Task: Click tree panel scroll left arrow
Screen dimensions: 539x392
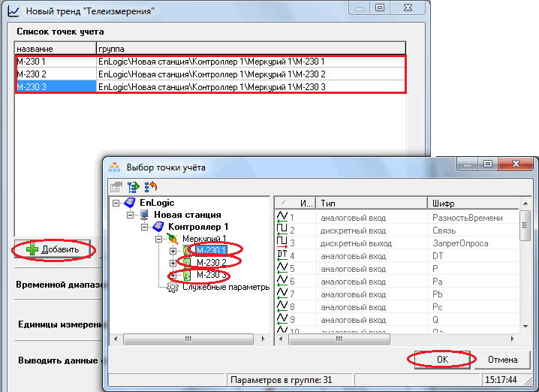Action: 116,339
